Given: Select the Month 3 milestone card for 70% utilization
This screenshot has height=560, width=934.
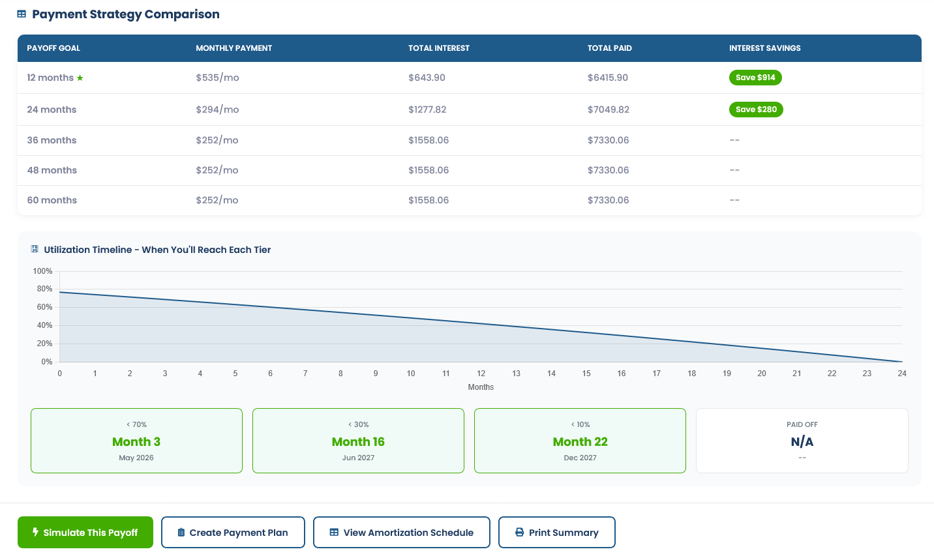Looking at the screenshot, I should [x=136, y=441].
